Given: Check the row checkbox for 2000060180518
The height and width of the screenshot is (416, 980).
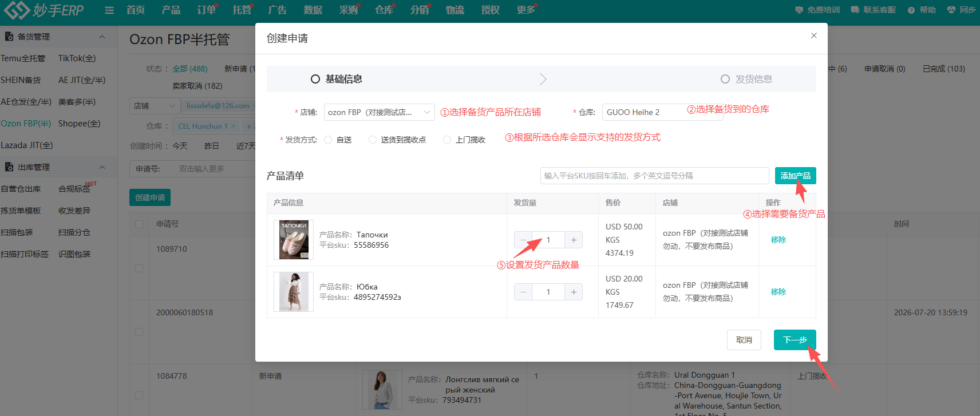Looking at the screenshot, I should (139, 332).
